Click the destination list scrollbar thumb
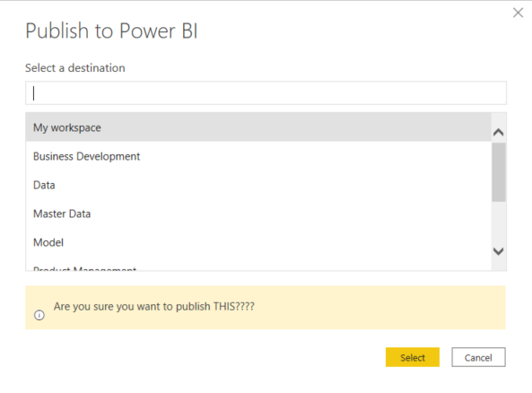Screen dimensions: 532x393 (x=499, y=172)
